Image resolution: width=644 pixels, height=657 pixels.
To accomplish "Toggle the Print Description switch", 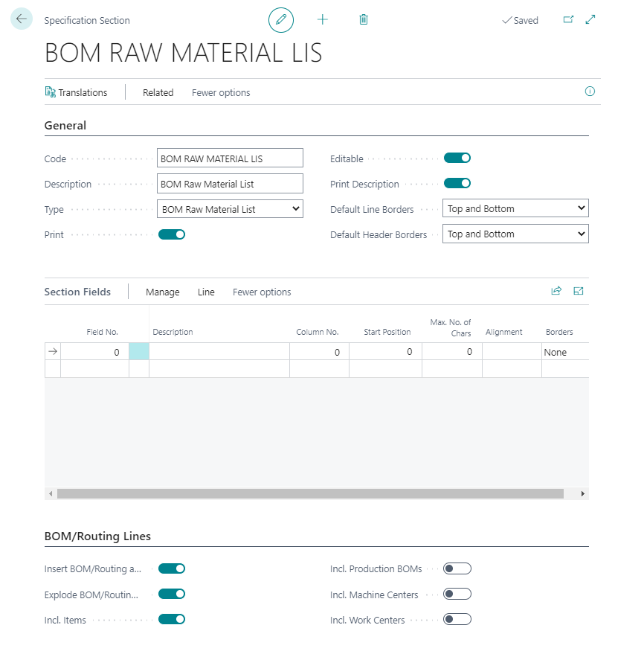I will (457, 183).
